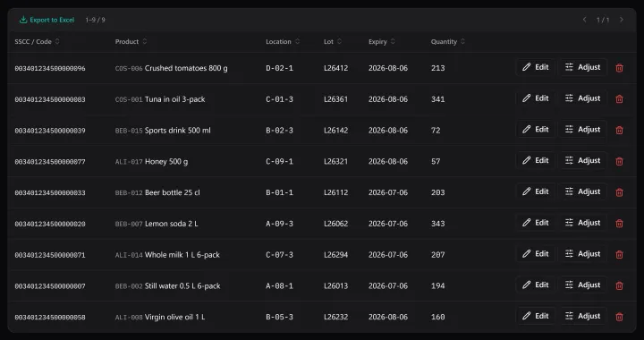
Task: Select SSCC code ending in 0058
Action: 50,317
